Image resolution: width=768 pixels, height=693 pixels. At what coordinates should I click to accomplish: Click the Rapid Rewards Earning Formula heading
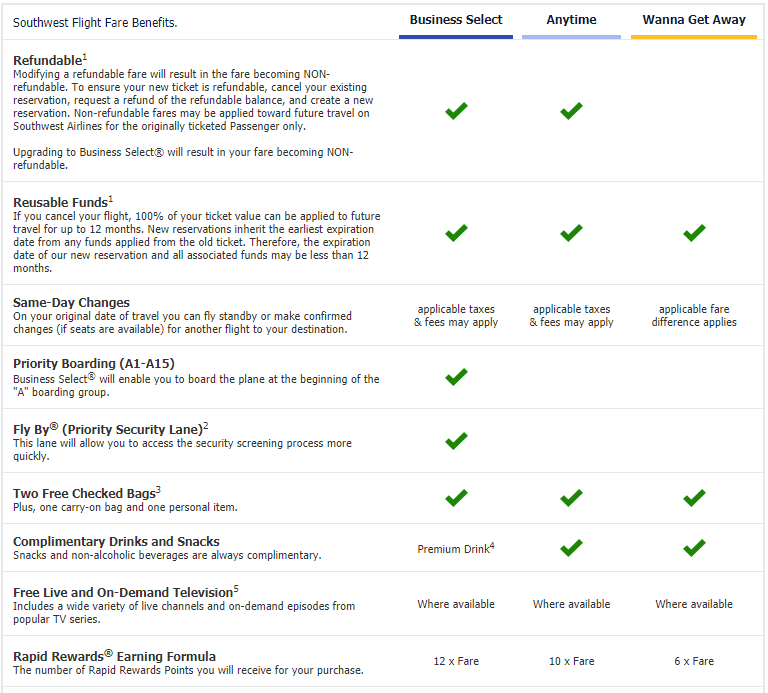(114, 657)
